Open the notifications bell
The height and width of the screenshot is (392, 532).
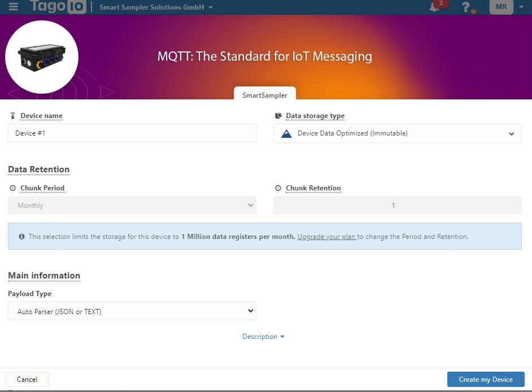pos(434,7)
